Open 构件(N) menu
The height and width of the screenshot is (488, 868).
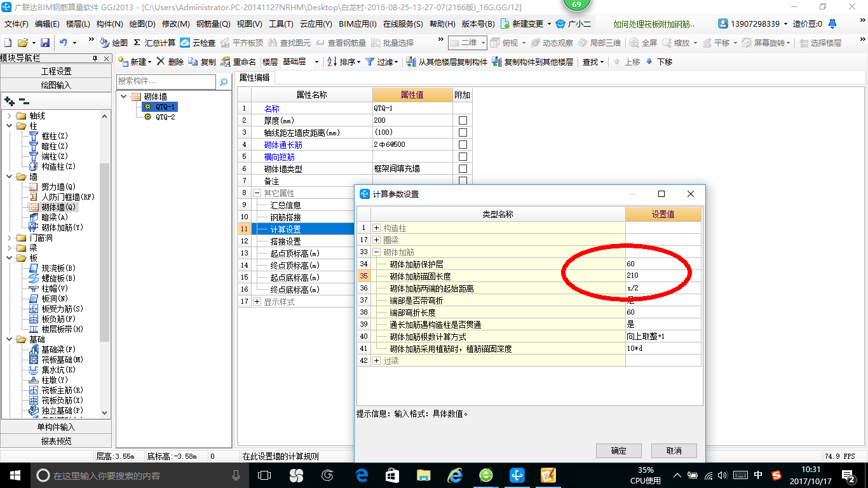(x=109, y=24)
